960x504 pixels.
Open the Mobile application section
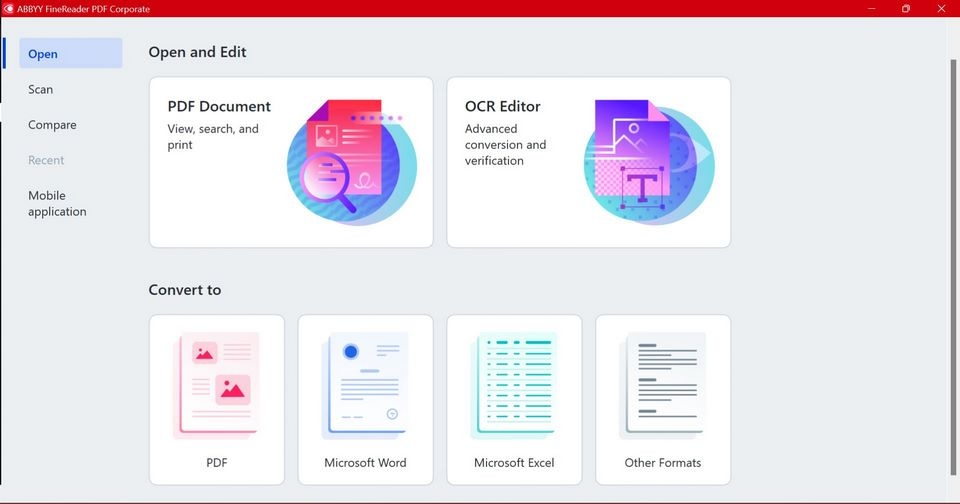57,203
